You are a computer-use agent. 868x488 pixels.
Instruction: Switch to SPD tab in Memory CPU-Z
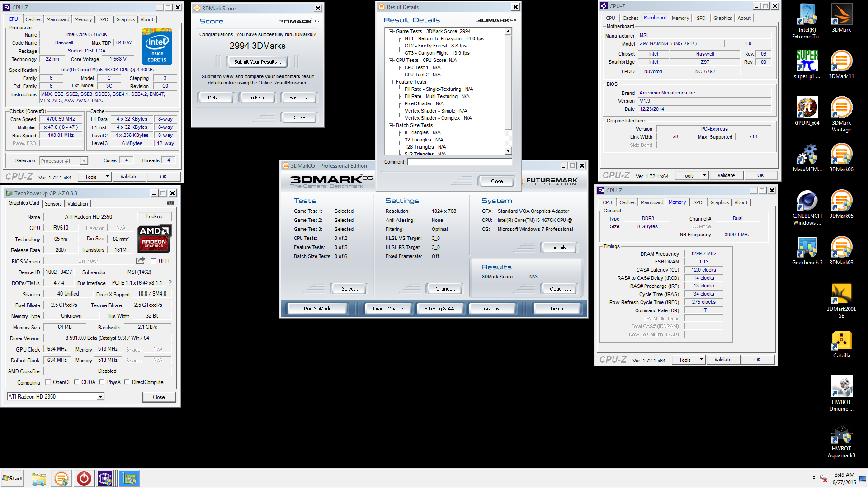click(698, 202)
